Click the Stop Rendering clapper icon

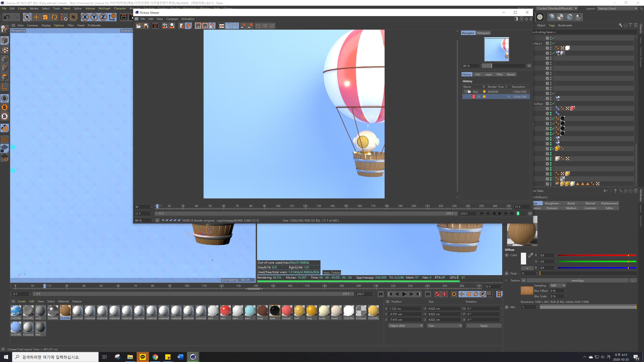coord(155,26)
